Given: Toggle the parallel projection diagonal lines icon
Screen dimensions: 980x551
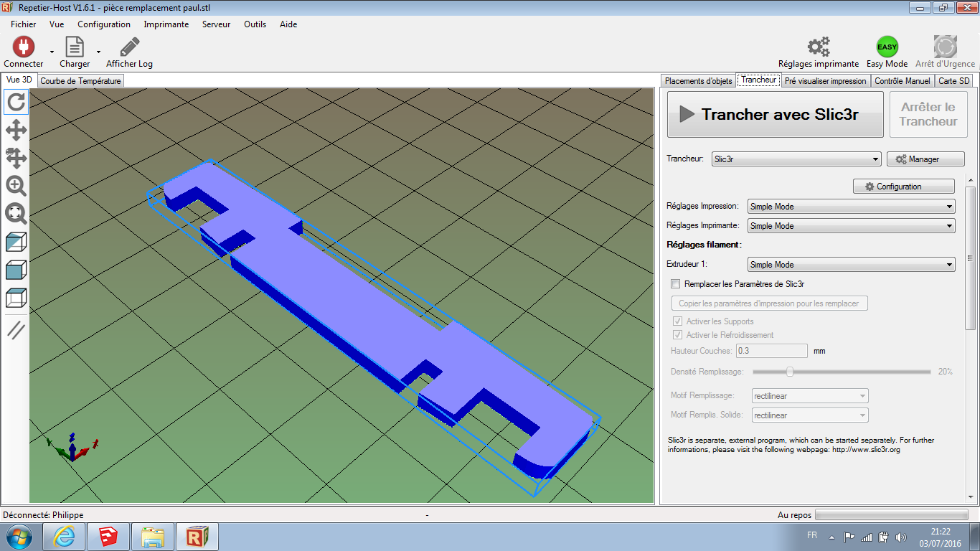Looking at the screenshot, I should [17, 330].
